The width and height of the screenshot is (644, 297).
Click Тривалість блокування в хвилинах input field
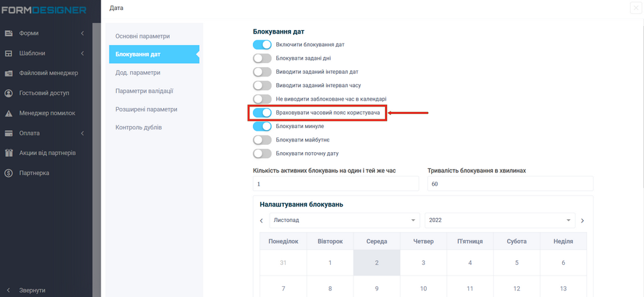510,184
